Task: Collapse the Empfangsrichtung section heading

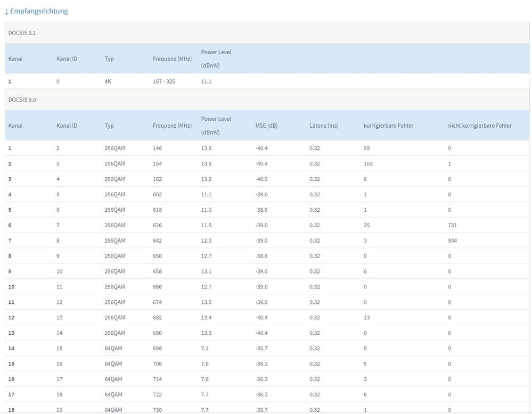Action: 39,11
